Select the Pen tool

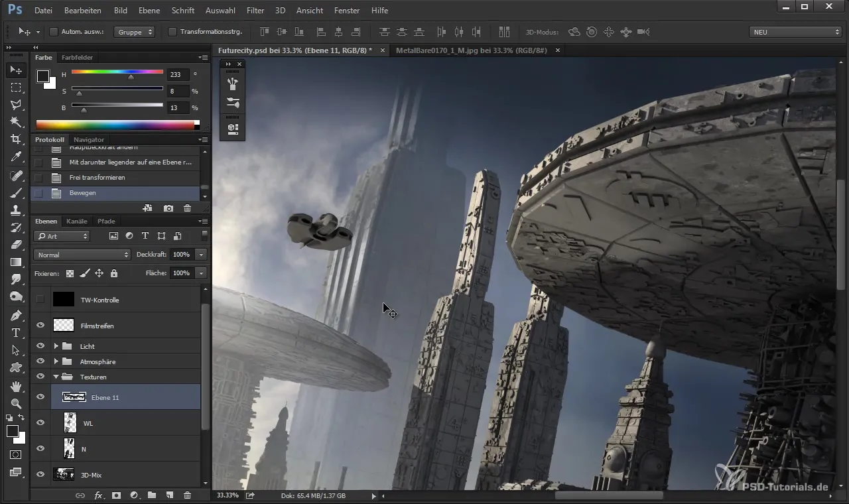16,315
